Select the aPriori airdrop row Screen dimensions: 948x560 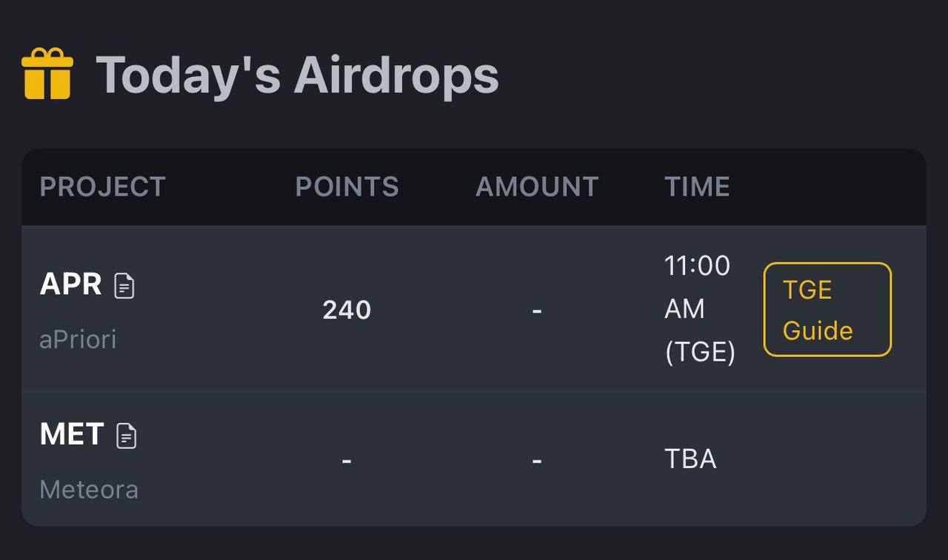click(x=474, y=309)
